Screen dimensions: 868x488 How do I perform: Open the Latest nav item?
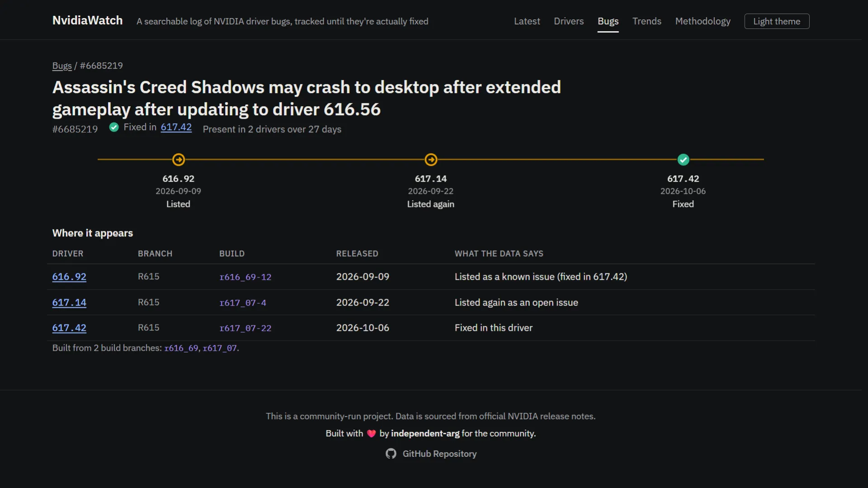click(x=527, y=21)
